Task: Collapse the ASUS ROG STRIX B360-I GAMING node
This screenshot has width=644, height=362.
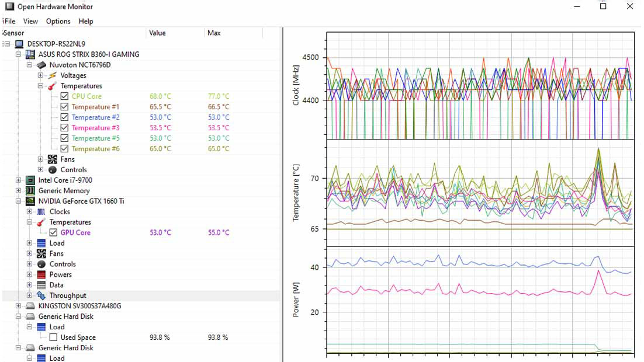Action: pos(19,54)
